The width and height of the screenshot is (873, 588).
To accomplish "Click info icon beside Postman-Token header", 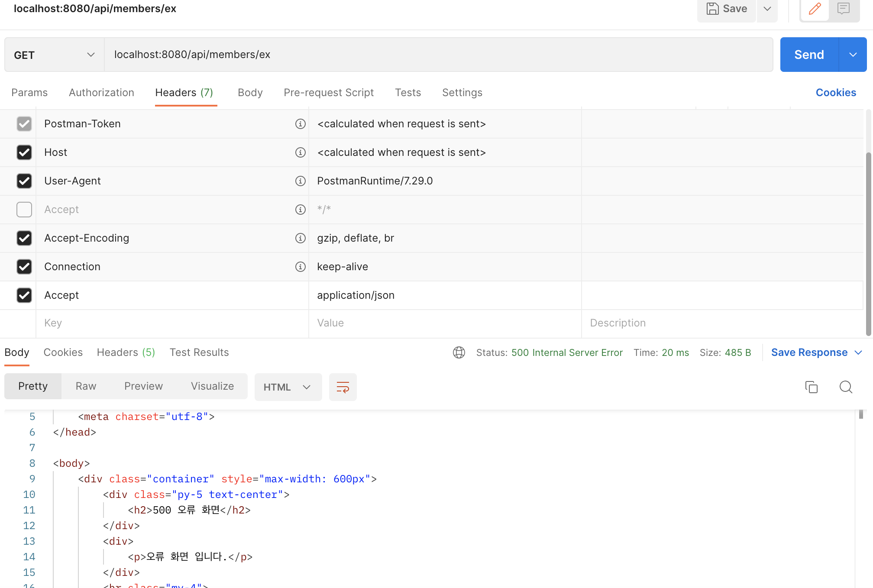I will tap(300, 124).
